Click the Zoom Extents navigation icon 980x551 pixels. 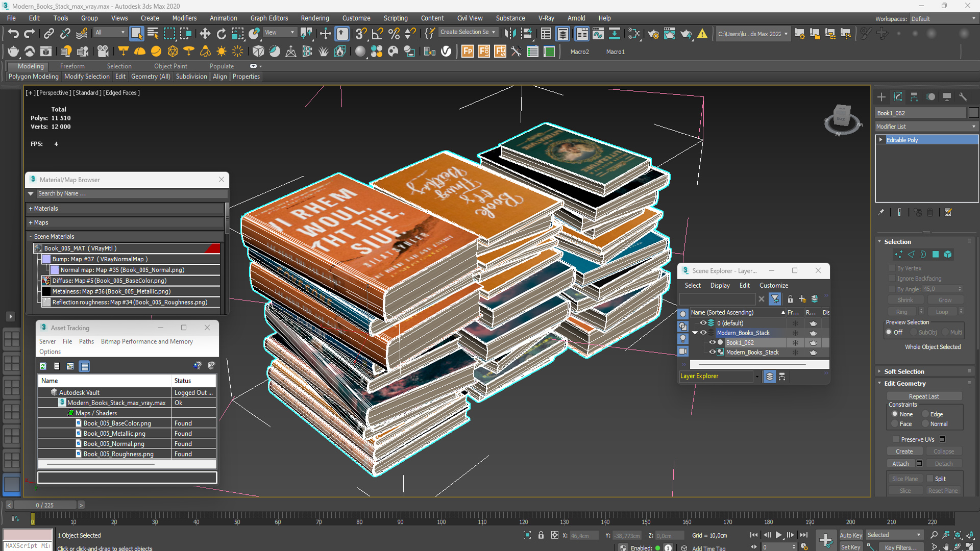(x=958, y=535)
